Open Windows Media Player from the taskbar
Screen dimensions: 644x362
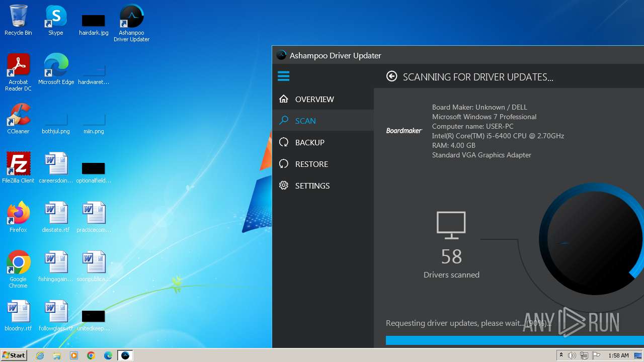tap(74, 355)
